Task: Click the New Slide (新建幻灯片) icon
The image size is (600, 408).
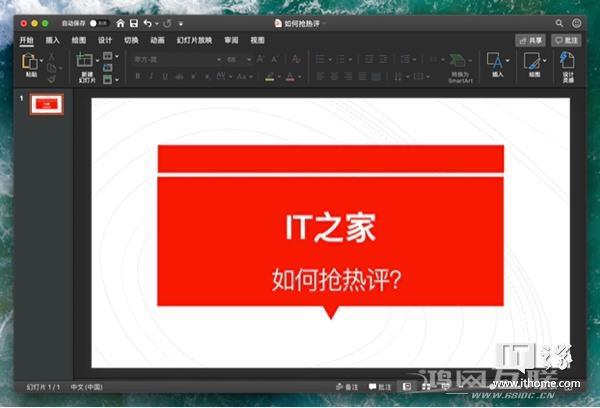Action: point(85,60)
